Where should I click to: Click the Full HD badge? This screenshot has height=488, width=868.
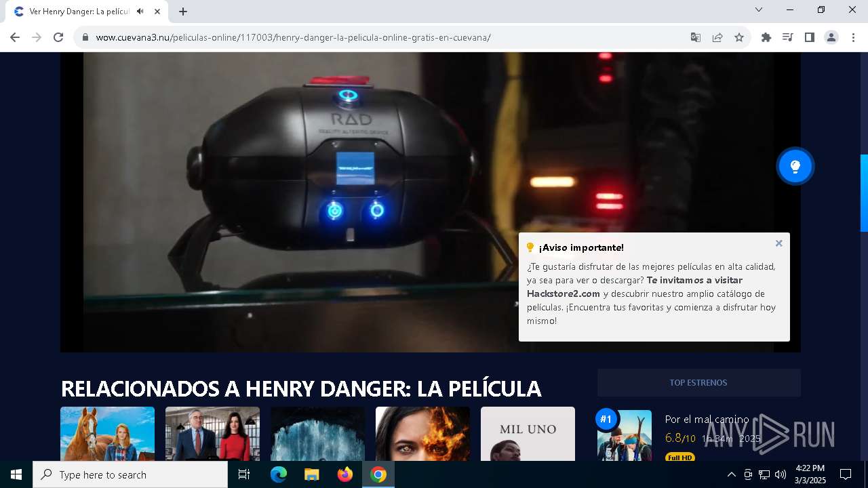coord(680,457)
